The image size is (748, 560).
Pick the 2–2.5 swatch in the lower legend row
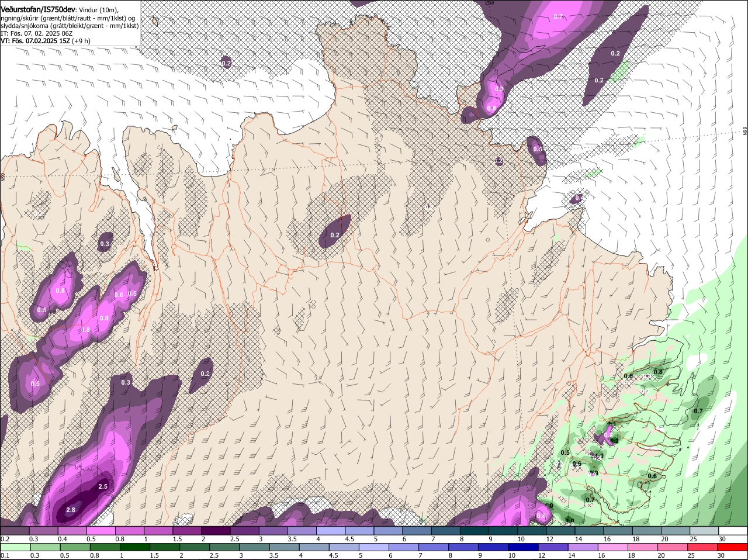click(195, 547)
